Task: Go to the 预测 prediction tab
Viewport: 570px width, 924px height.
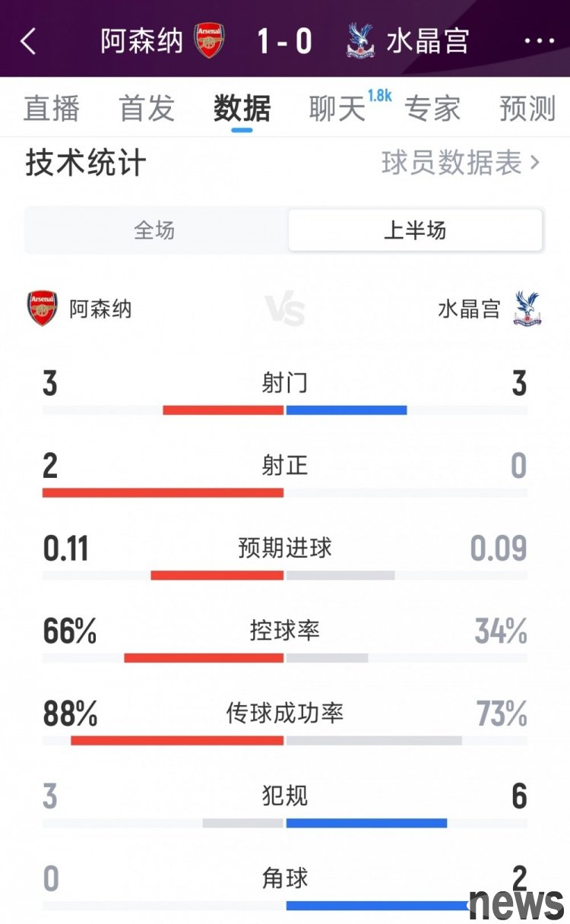Action: tap(527, 109)
